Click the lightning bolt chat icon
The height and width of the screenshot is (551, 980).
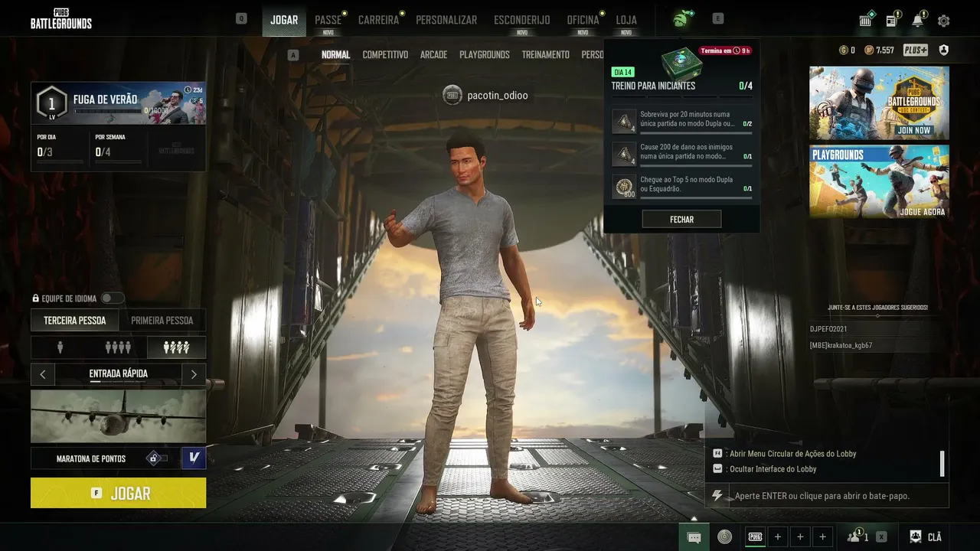(717, 496)
